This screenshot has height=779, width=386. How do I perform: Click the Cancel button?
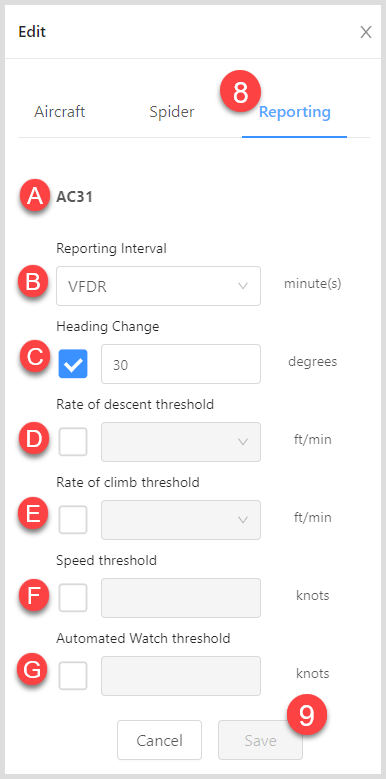[159, 740]
